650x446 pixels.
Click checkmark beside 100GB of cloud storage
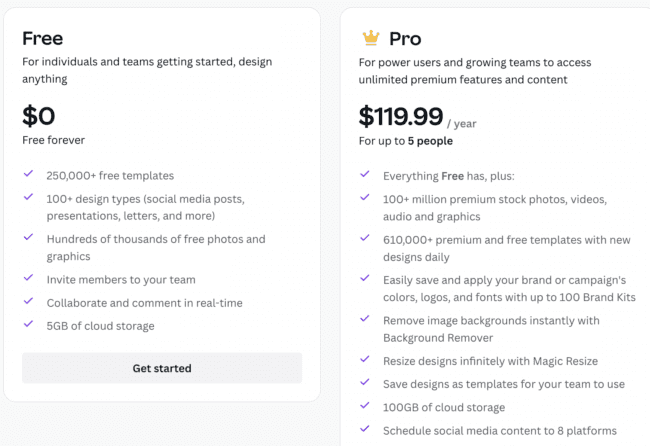(365, 405)
